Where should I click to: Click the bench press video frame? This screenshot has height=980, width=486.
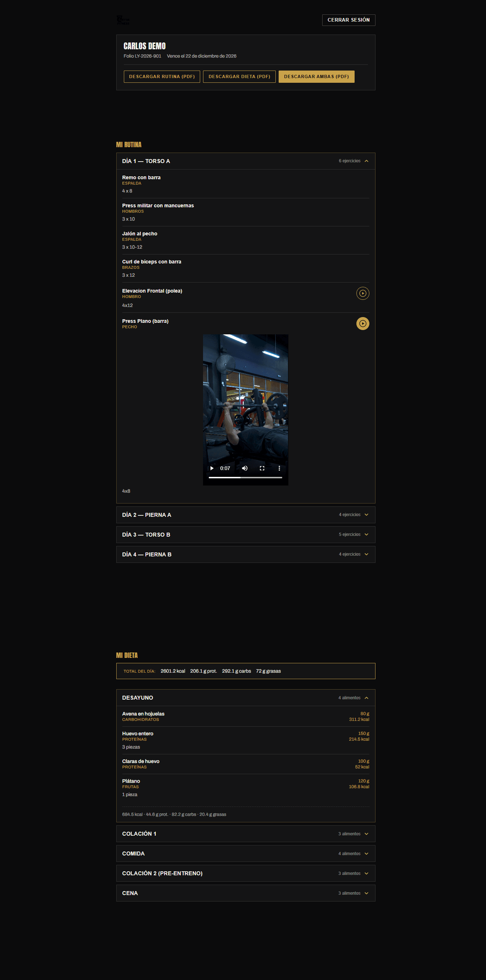[x=246, y=410]
